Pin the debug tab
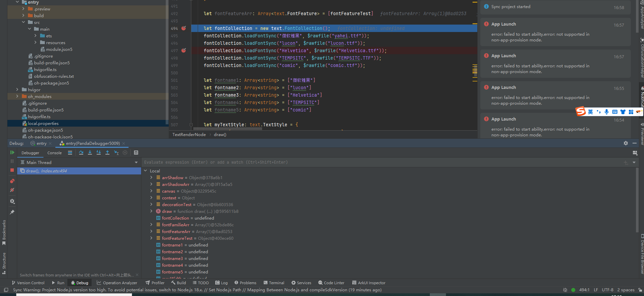The image size is (644, 296). click(12, 212)
